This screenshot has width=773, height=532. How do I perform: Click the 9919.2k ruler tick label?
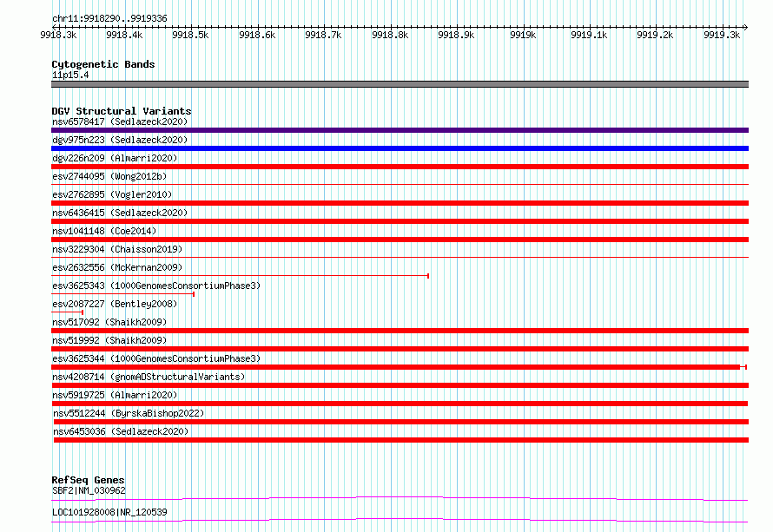tap(655, 35)
